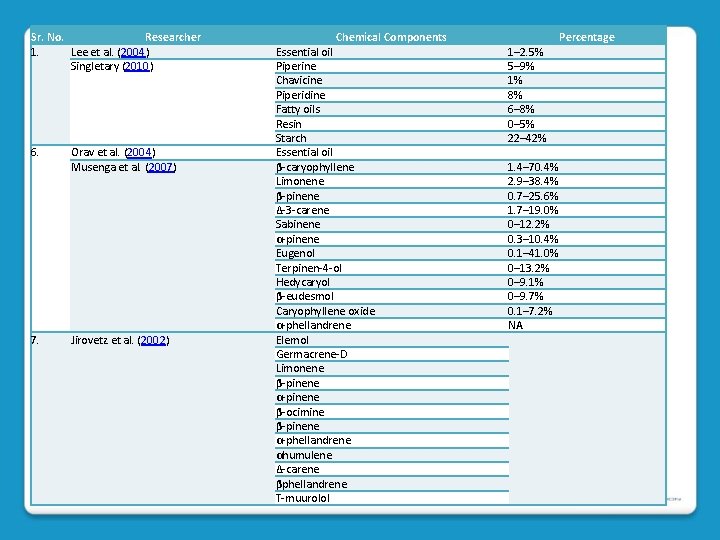This screenshot has height=540, width=720.
Task: Click the 'Chemical Components' column header
Action: coord(391,37)
